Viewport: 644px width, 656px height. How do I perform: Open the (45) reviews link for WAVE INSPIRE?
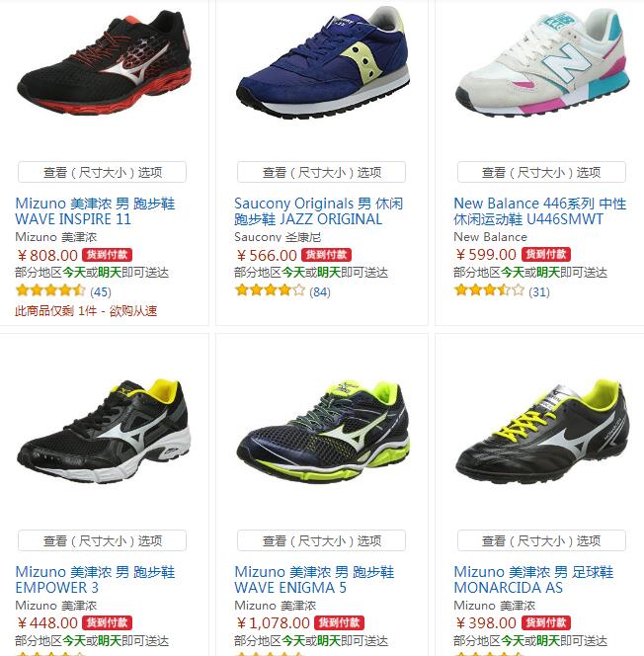101,291
